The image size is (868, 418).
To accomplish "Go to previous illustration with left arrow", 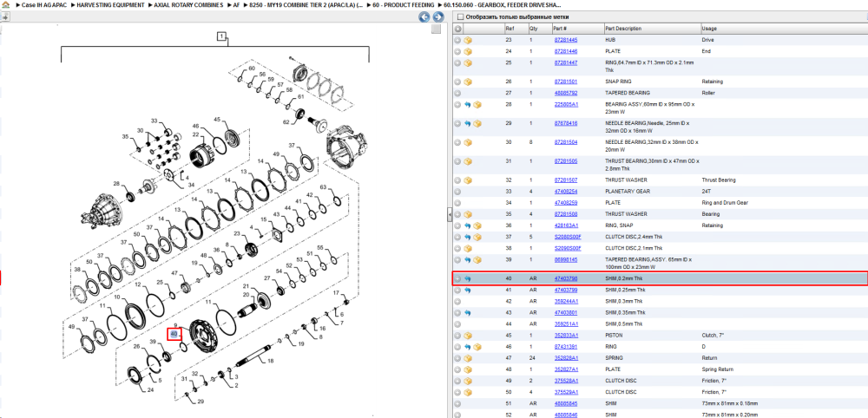I will pyautogui.click(x=424, y=17).
